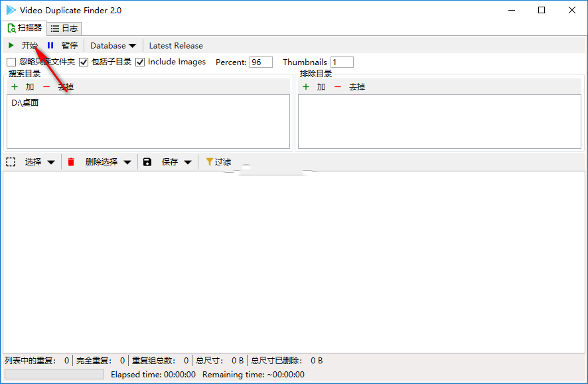Open the Latest Release link
This screenshot has height=384, width=588.
click(x=176, y=45)
